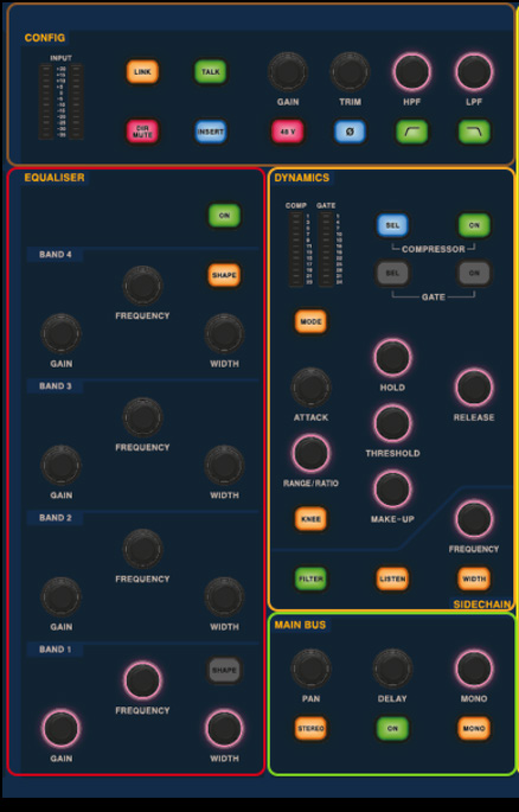Click the Band 1 FREQUENCY knob

[142, 680]
